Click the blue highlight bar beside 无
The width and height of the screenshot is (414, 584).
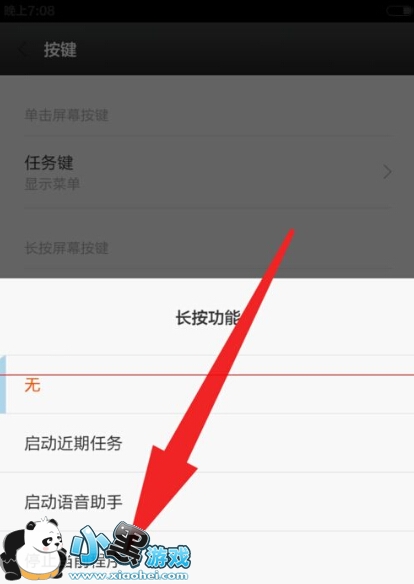[x=3, y=384]
